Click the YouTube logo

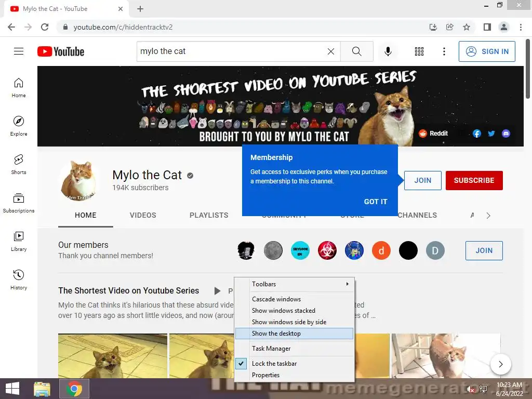tap(61, 51)
